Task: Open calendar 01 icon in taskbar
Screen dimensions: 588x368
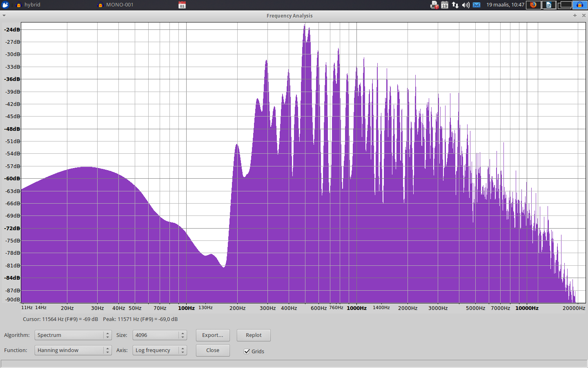Action: tap(182, 5)
